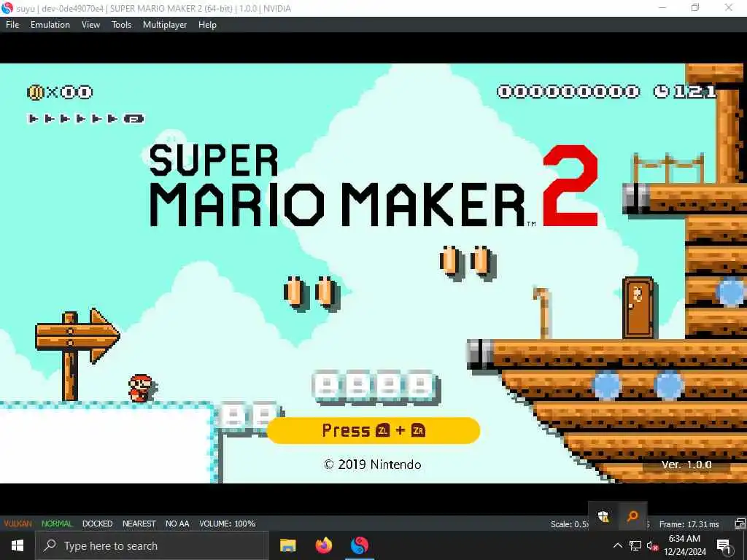Click the wooden arrow sign
Viewport: 747px width, 560px height.
click(x=77, y=354)
